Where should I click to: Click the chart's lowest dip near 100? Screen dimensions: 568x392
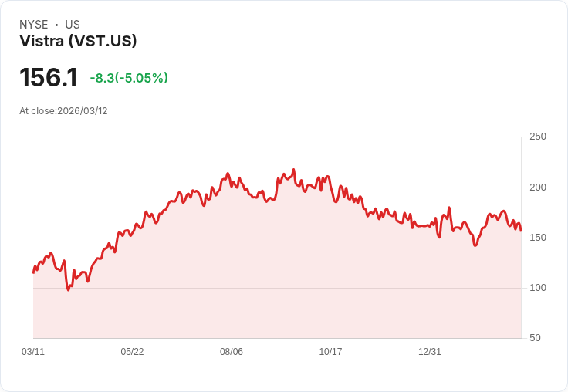pyautogui.click(x=69, y=290)
